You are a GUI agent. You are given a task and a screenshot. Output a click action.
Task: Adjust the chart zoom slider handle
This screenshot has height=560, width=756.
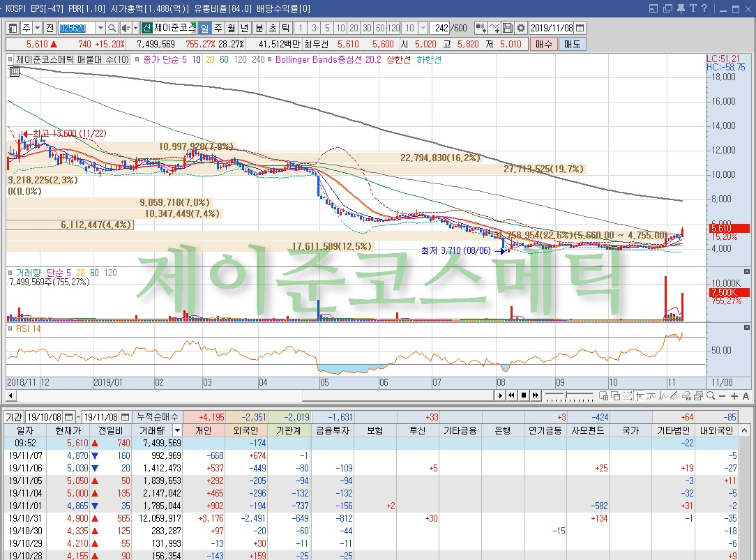tap(566, 395)
